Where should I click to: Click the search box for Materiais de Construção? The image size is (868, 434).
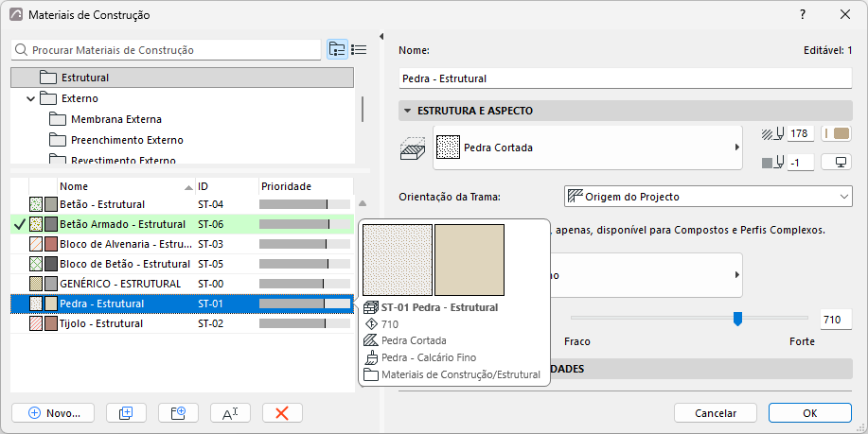[x=166, y=50]
